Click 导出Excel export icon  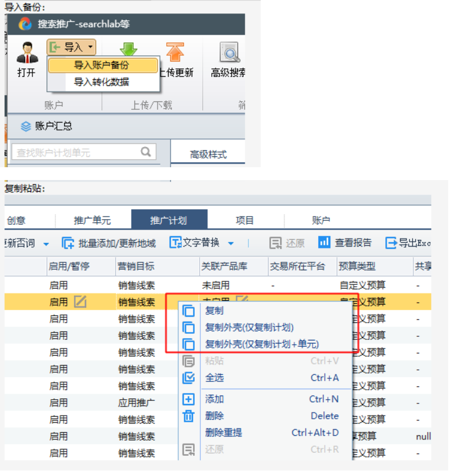point(391,243)
